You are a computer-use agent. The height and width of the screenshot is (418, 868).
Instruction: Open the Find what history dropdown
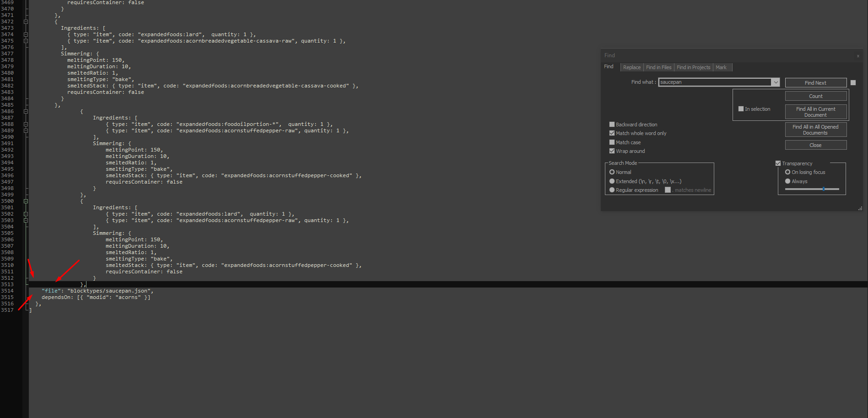click(776, 82)
